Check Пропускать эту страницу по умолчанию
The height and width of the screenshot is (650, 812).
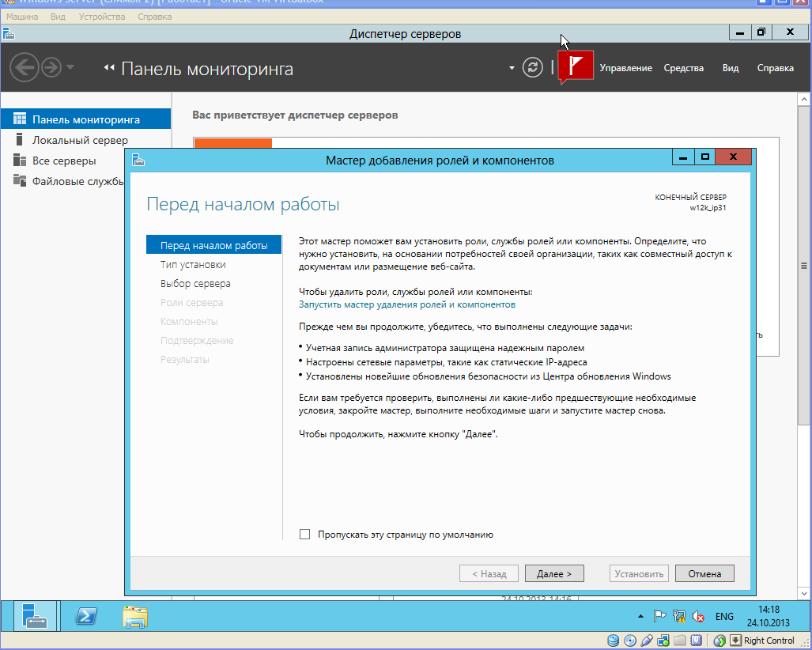[305, 534]
